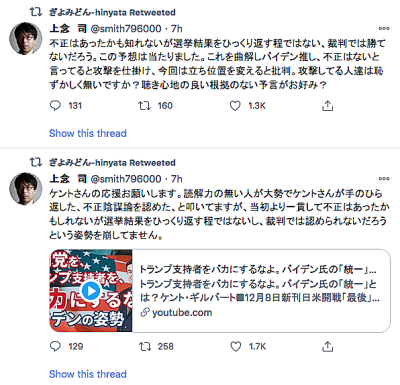Screen dimensions: 400x385
Task: Open the first tweet author's profile picture
Action: pos(26,38)
